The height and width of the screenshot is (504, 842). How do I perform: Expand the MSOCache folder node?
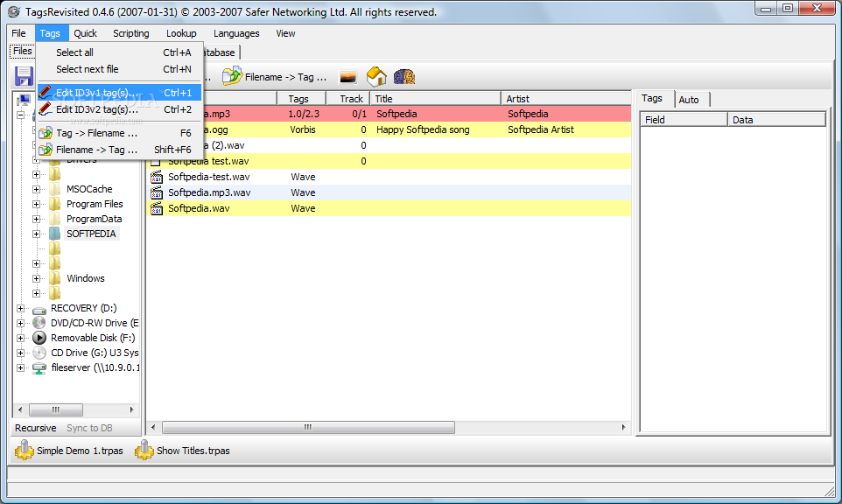(x=36, y=189)
